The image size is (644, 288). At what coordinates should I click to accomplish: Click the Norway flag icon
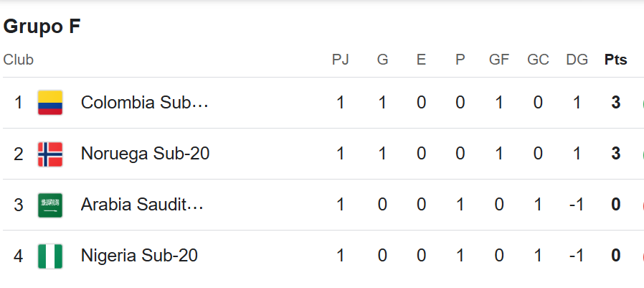pyautogui.click(x=50, y=154)
